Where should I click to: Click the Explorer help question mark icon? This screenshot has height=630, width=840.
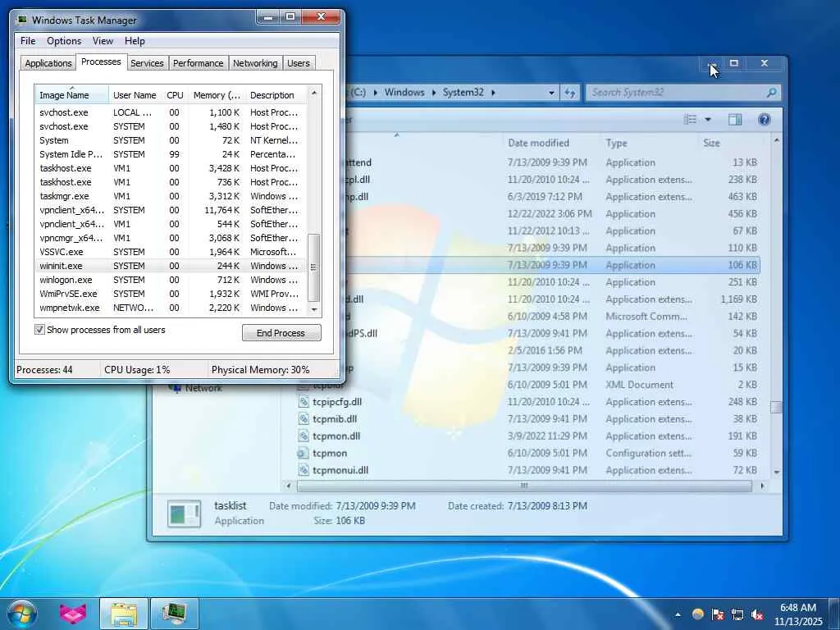(x=765, y=120)
